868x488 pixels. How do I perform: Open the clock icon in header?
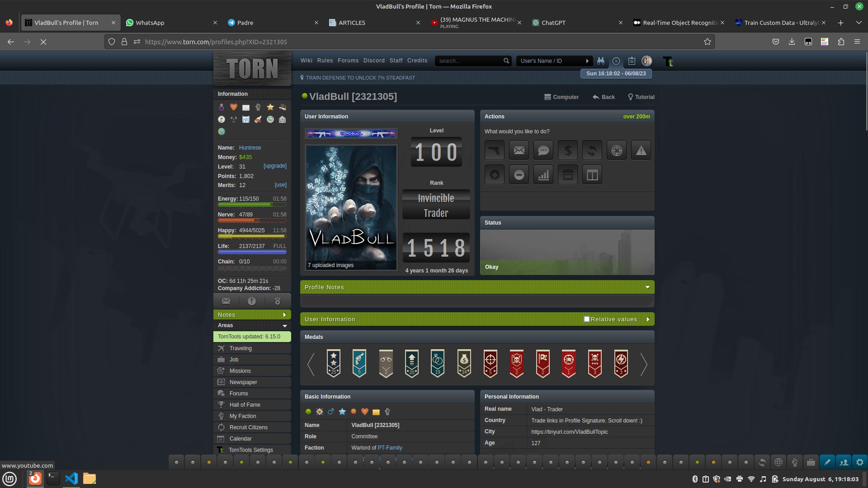(x=616, y=61)
